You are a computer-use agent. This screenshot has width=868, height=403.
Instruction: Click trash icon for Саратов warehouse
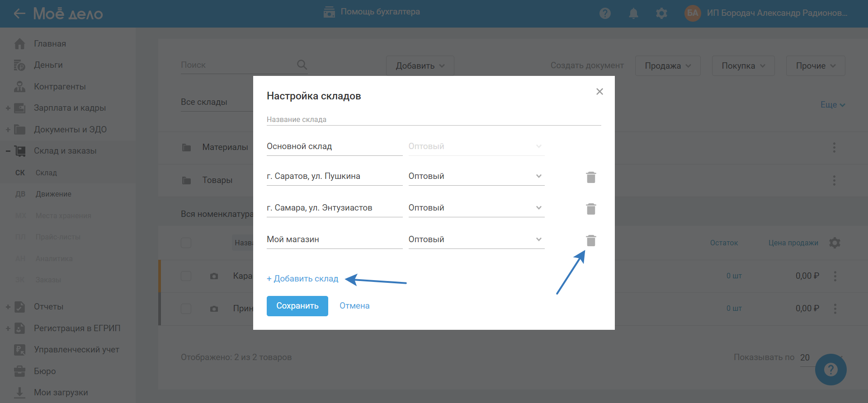click(x=591, y=177)
